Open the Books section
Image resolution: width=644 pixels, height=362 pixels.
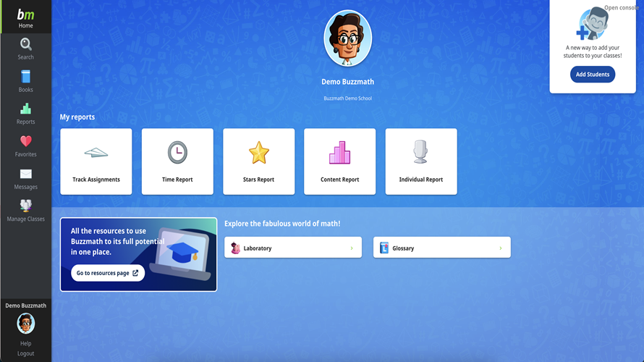25,80
